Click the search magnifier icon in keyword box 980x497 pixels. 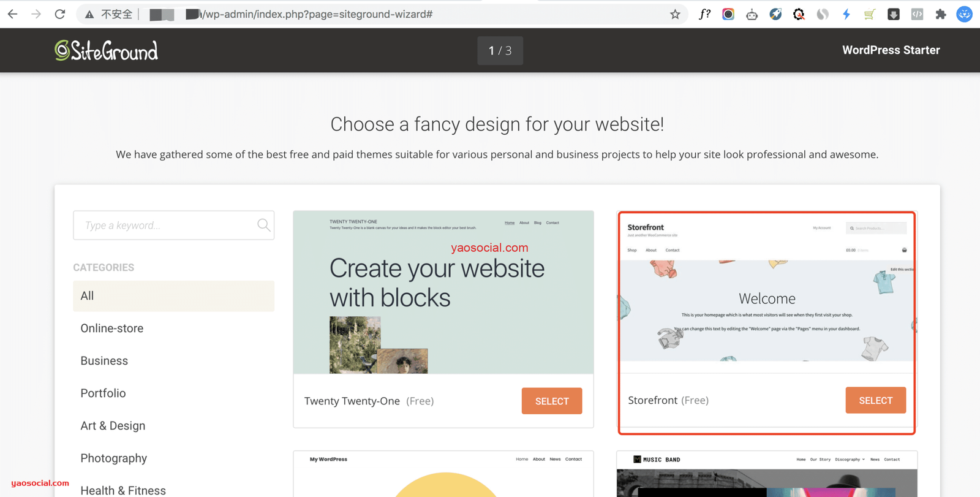point(263,225)
